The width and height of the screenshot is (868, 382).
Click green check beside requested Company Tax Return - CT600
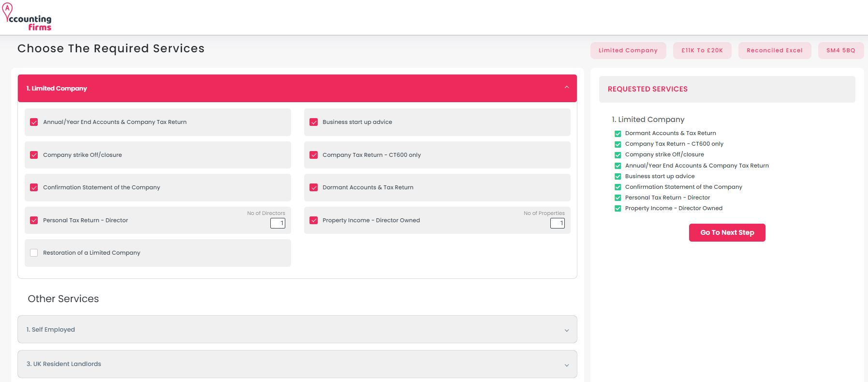[618, 144]
